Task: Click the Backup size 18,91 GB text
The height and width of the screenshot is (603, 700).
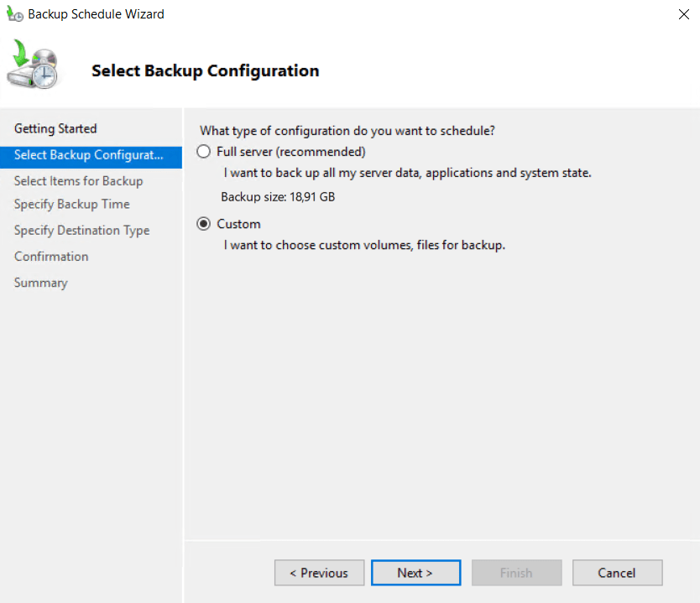Action: [x=278, y=197]
